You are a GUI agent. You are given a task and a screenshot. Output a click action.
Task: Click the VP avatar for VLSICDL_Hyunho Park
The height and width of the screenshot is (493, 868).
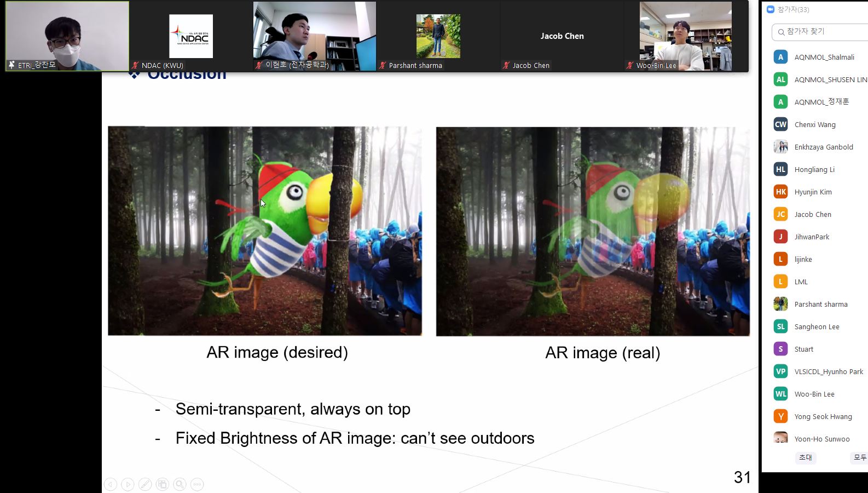780,371
